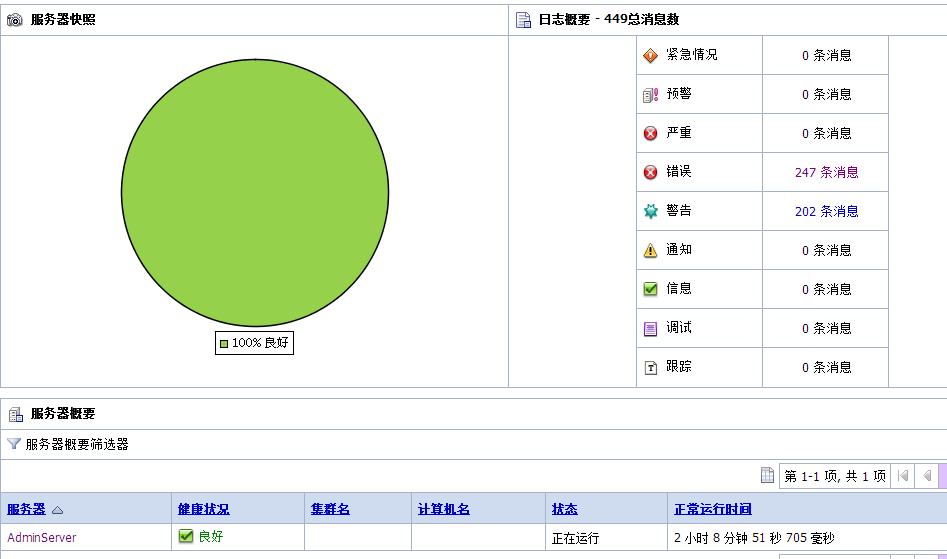This screenshot has width=947, height=559.
Task: Click the 第 1-1 项, 共 1 项 pager text
Action: (835, 476)
